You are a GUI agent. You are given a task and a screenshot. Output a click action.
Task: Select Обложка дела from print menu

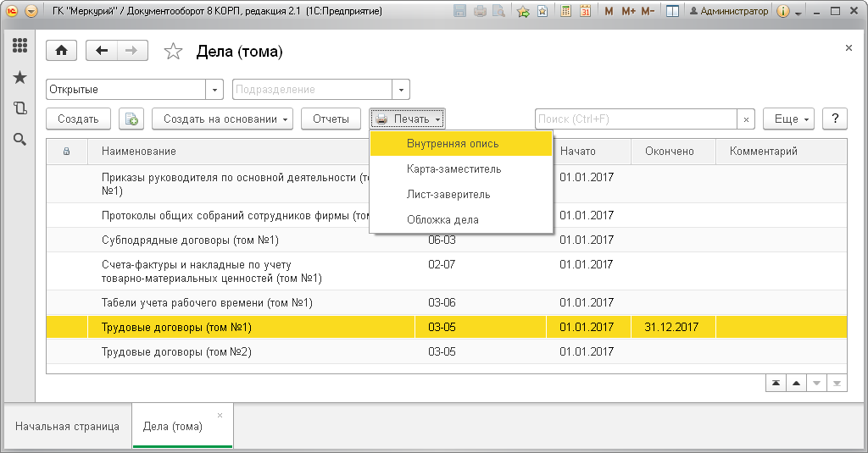461,219
